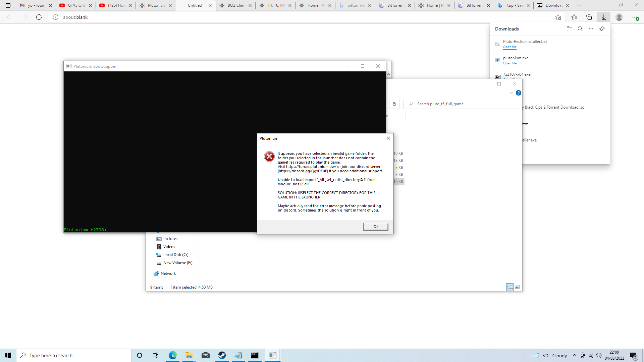Image resolution: width=644 pixels, height=362 pixels.
Task: Open Task View from the taskbar
Action: [156, 355]
